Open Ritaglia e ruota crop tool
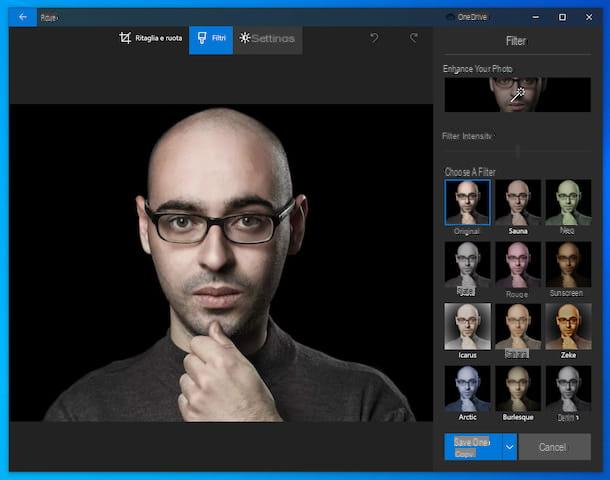 151,38
